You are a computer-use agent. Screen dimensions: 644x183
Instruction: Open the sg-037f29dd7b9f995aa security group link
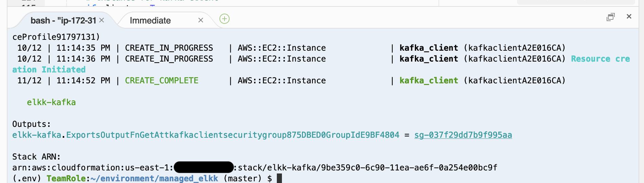463,135
